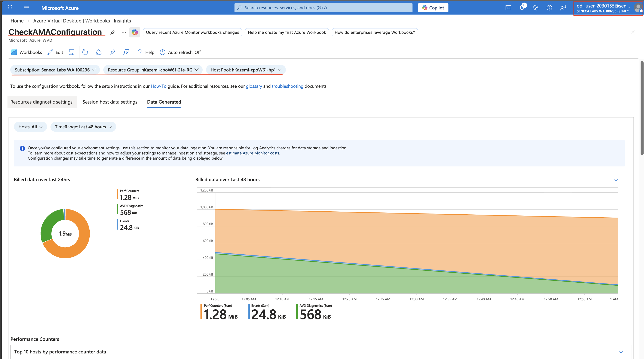
Task: Export Billed data over Last 48 hours chart
Action: (616, 179)
